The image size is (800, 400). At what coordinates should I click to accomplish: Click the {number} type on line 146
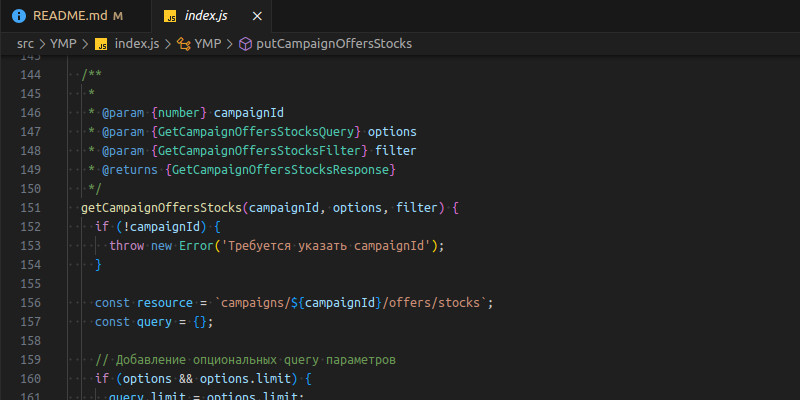coord(179,113)
